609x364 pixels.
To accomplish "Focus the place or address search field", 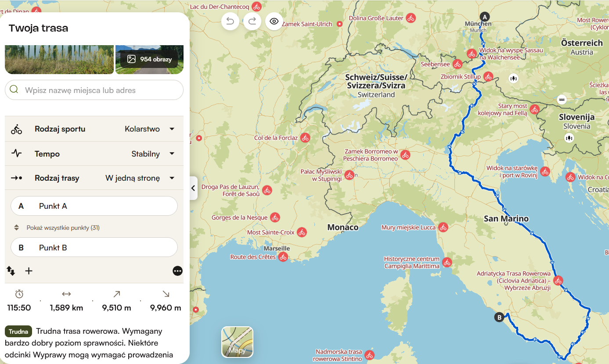I will tap(94, 90).
